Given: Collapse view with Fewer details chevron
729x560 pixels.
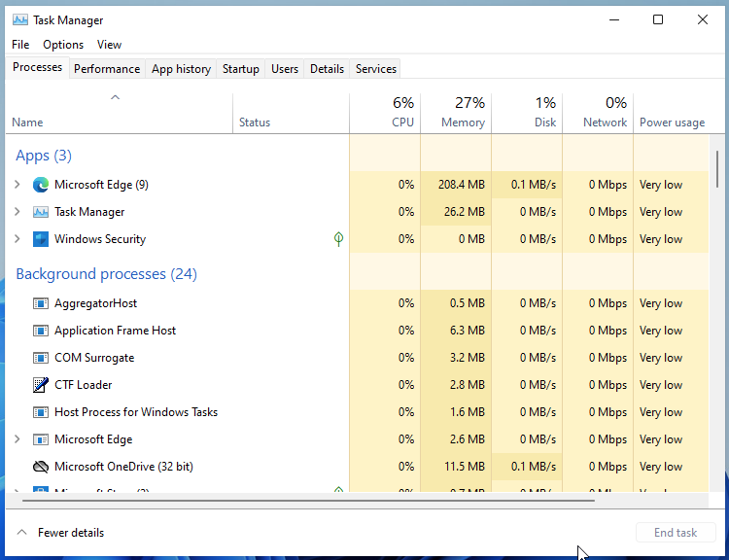Looking at the screenshot, I should [x=21, y=533].
